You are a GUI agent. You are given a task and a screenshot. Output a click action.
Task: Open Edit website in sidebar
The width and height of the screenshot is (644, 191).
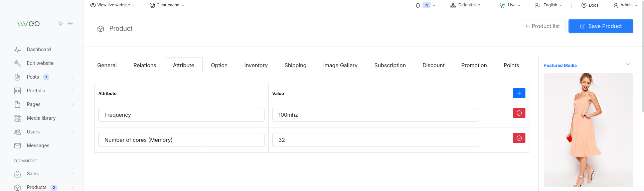[x=40, y=63]
